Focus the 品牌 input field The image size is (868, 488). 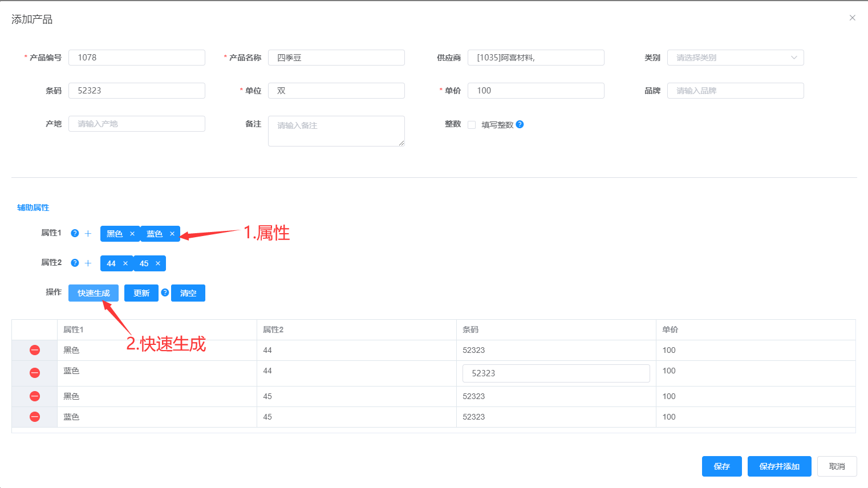735,91
